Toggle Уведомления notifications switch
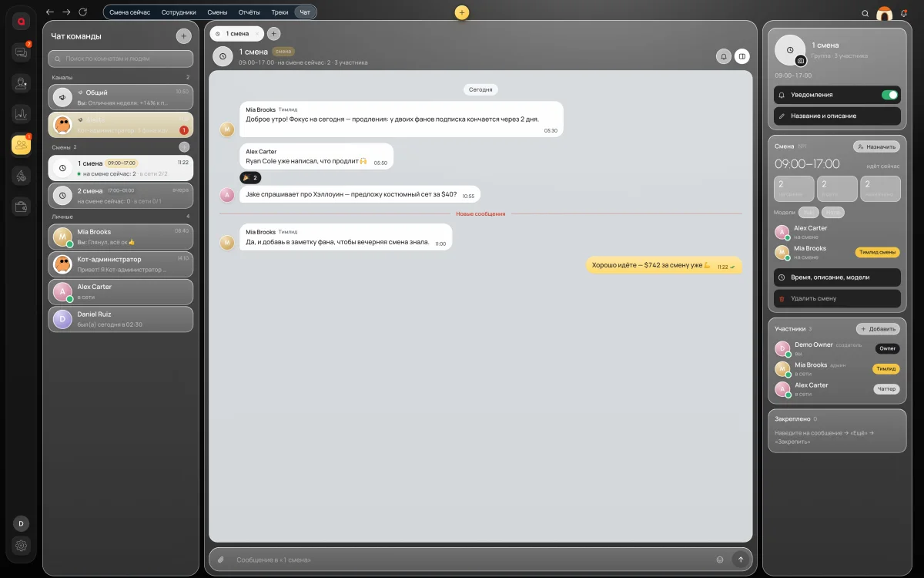Image resolution: width=924 pixels, height=578 pixels. [x=889, y=95]
